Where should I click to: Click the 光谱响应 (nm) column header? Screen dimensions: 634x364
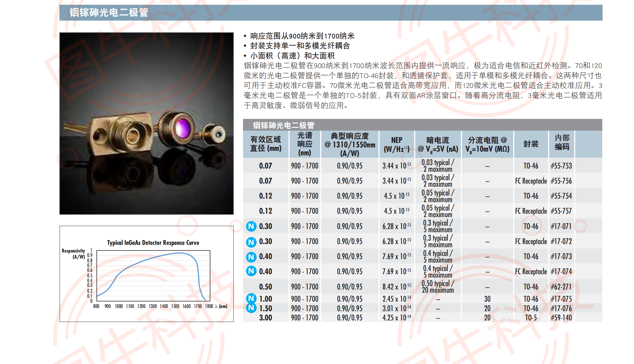point(305,144)
